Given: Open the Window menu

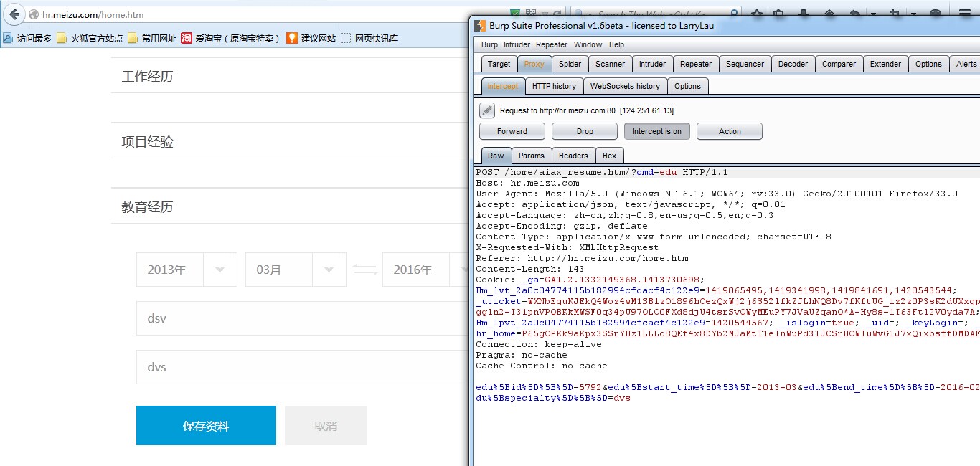Looking at the screenshot, I should click(x=588, y=44).
